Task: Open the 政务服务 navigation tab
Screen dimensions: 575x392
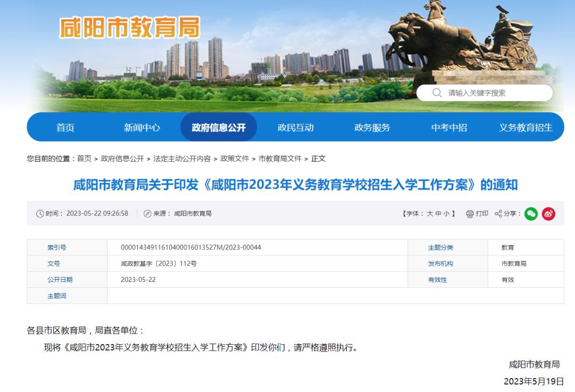Action: 372,127
